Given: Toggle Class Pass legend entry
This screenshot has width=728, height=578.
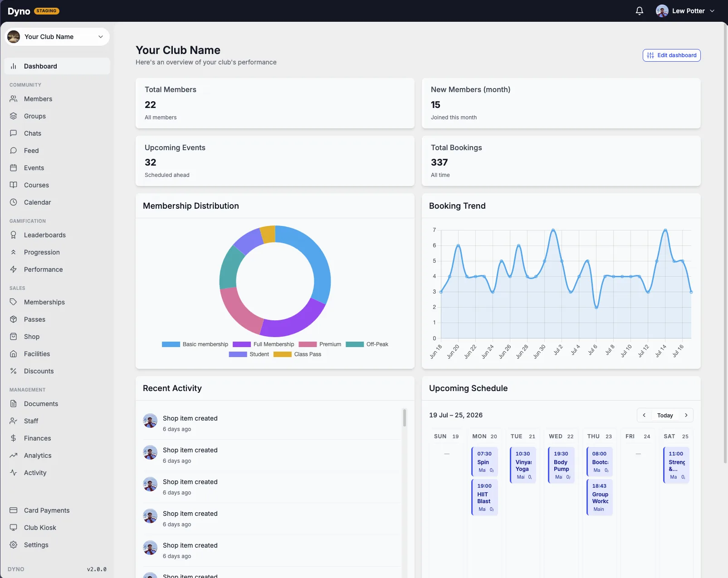Looking at the screenshot, I should pyautogui.click(x=298, y=354).
